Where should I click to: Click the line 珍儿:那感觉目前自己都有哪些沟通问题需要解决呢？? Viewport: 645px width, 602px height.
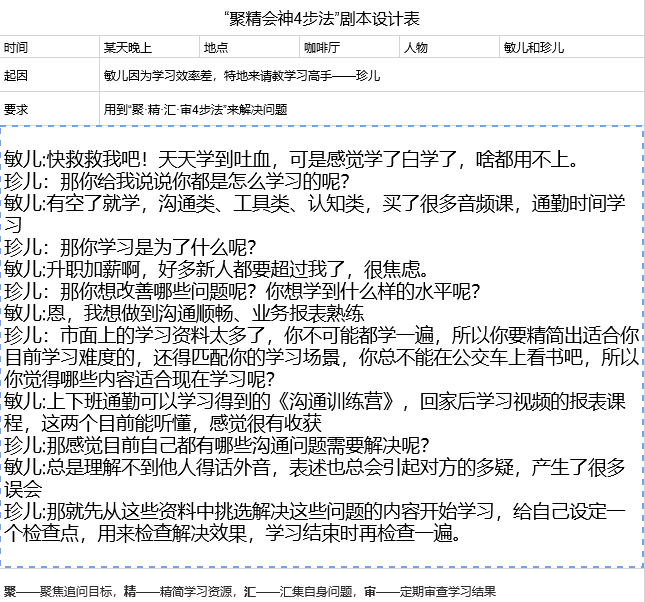(x=217, y=445)
